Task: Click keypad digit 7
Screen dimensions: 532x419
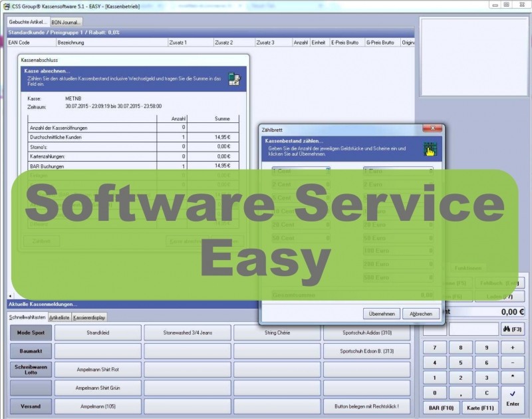Action: [x=435, y=347]
